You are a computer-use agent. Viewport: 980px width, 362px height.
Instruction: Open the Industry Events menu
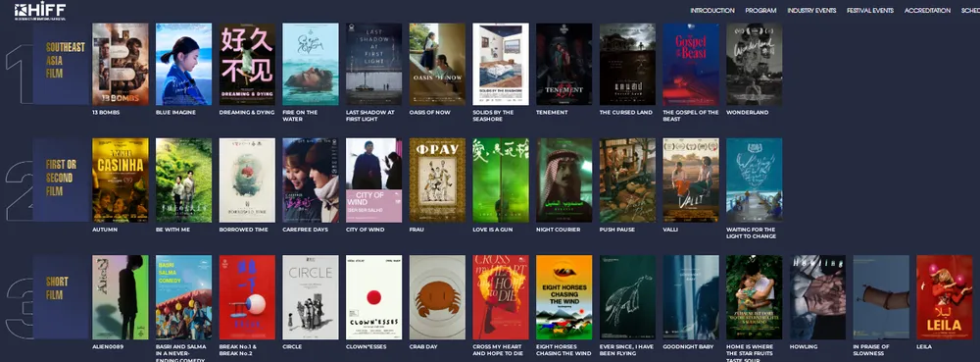click(x=811, y=11)
